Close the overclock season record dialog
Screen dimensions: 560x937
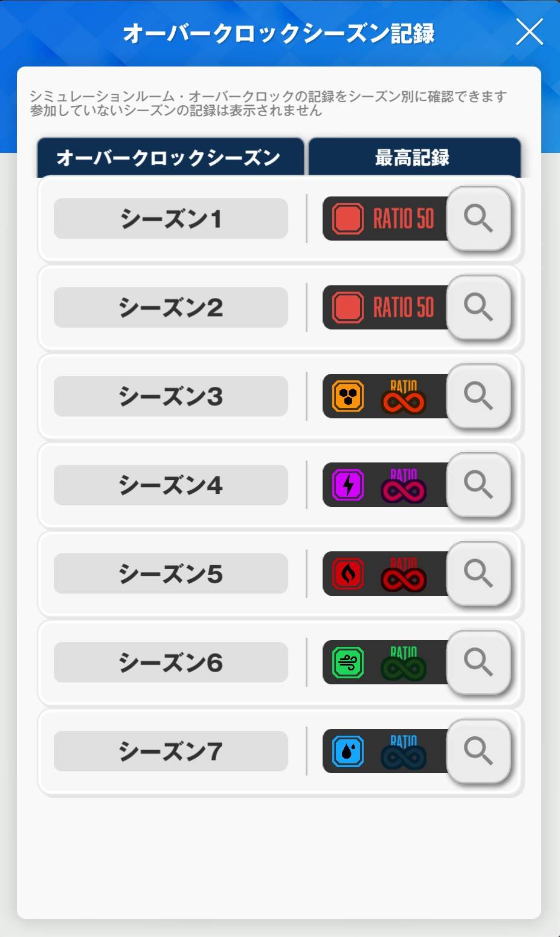click(x=529, y=32)
